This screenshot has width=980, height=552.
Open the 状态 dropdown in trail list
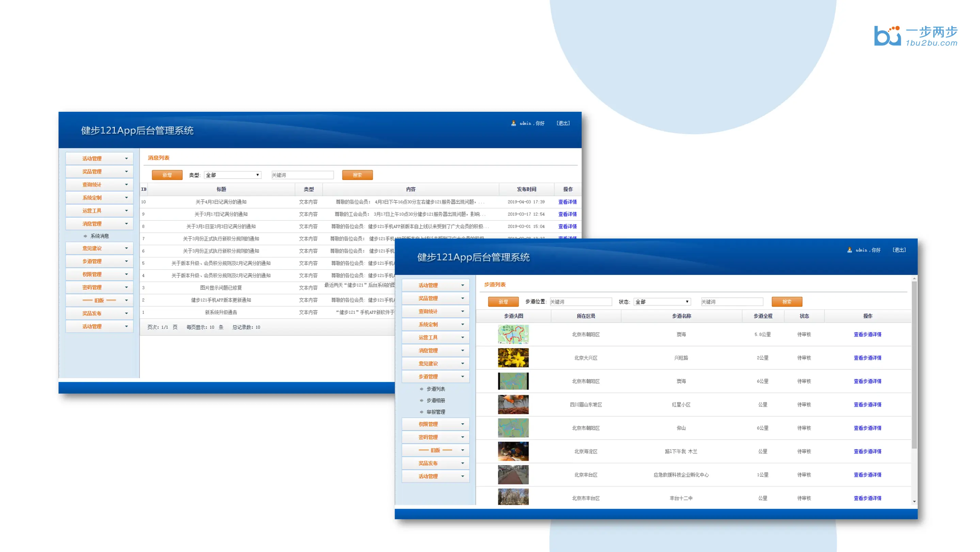[x=662, y=302]
